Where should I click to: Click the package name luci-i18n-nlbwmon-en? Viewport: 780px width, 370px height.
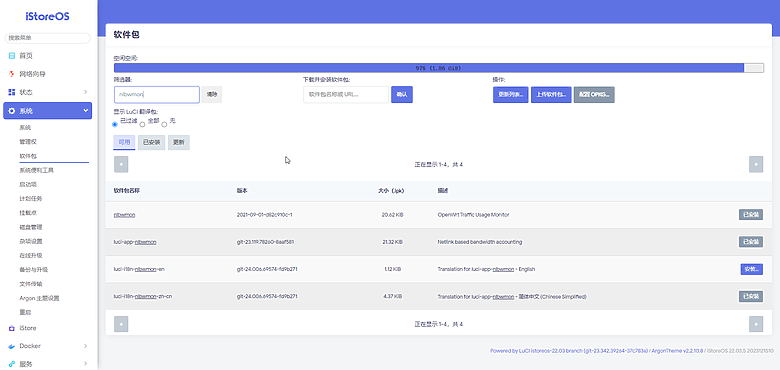[x=139, y=269]
